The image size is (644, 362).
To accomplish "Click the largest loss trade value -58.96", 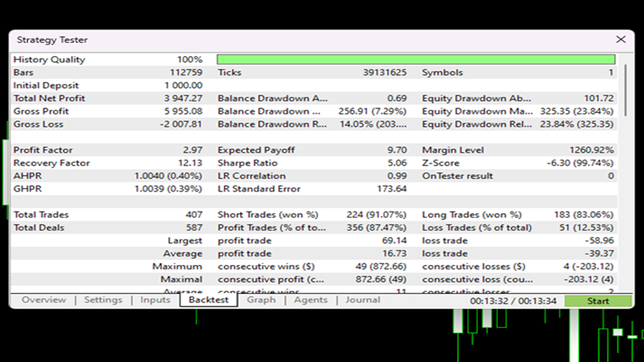I will click(x=599, y=240).
